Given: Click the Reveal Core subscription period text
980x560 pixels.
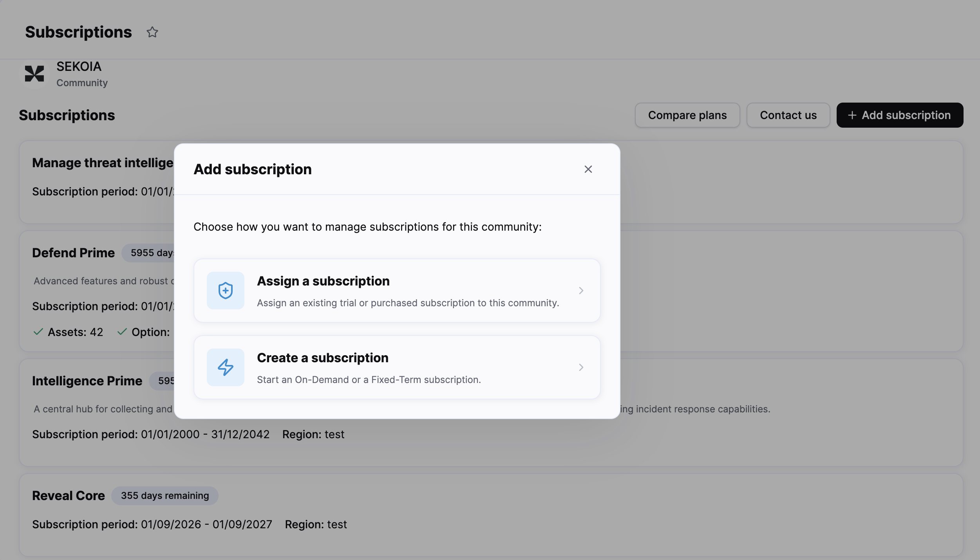Looking at the screenshot, I should 152,524.
